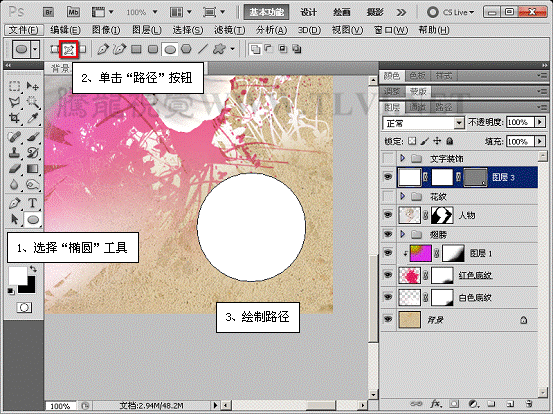The height and width of the screenshot is (414, 553).
Task: Select the Eraser tool
Action: click(x=14, y=169)
